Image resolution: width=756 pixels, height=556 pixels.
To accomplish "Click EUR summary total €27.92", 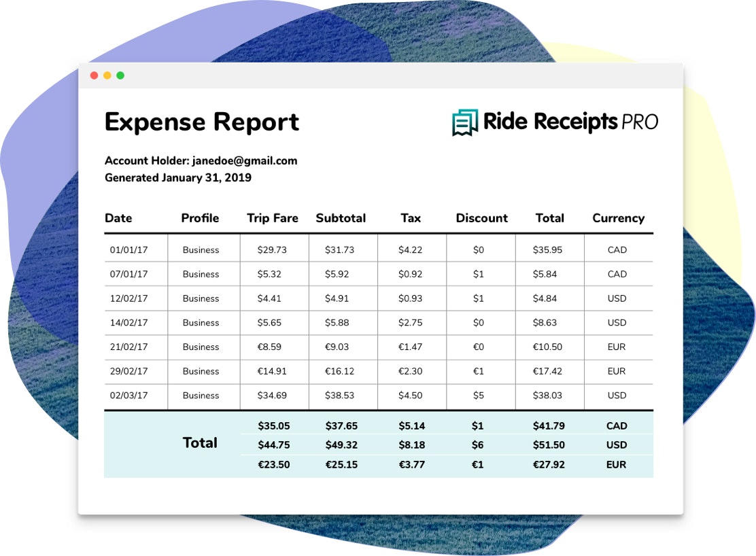I will coord(549,465).
